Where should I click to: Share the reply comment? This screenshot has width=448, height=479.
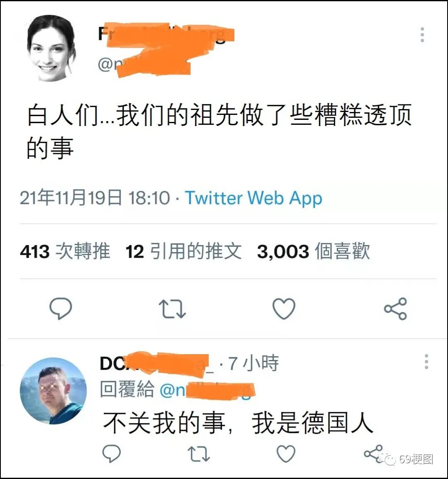tap(373, 454)
